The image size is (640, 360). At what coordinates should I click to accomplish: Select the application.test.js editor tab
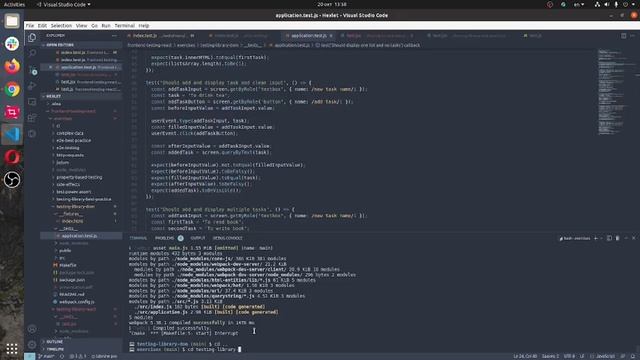pos(309,36)
